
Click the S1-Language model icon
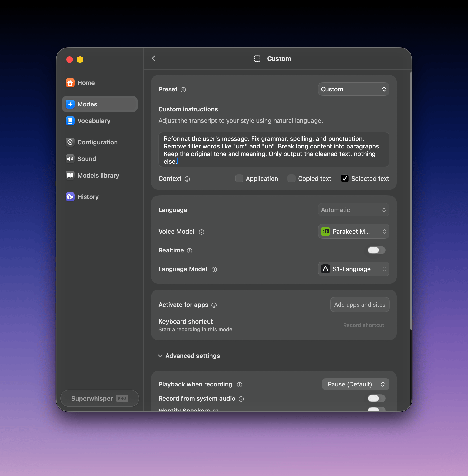[x=325, y=269]
